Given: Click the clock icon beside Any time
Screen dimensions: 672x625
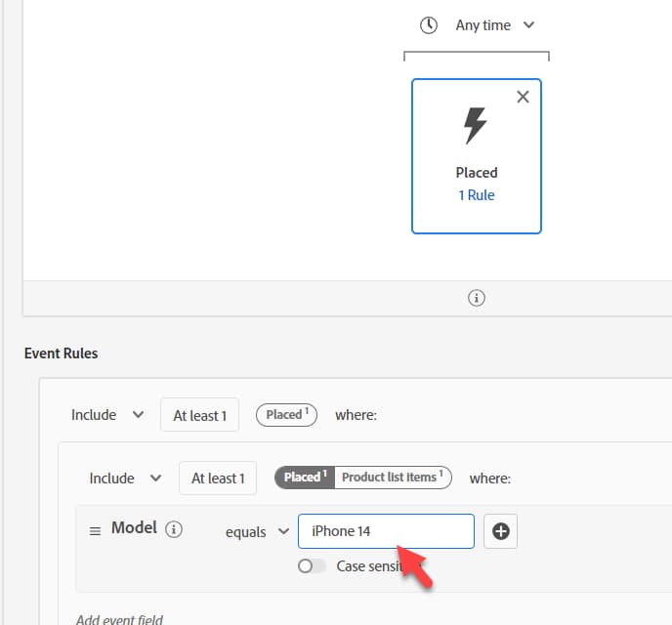Looking at the screenshot, I should [x=428, y=25].
